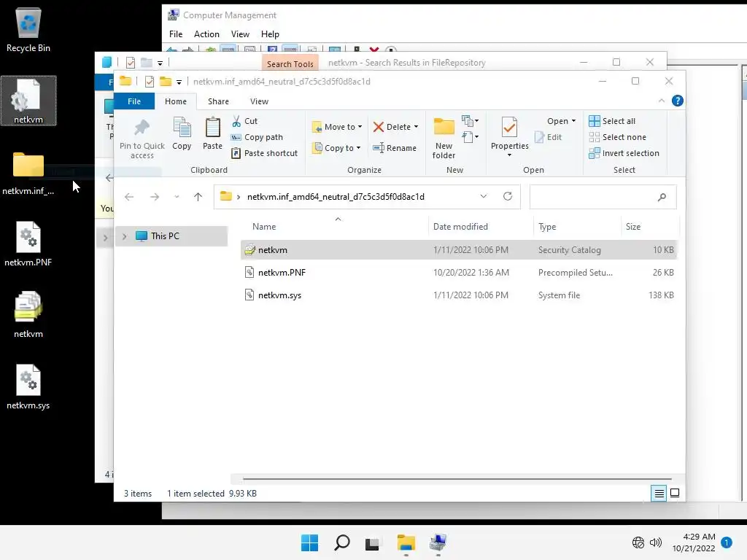Sort by Date modified column
Image resolution: width=747 pixels, height=560 pixels.
pyautogui.click(x=481, y=227)
